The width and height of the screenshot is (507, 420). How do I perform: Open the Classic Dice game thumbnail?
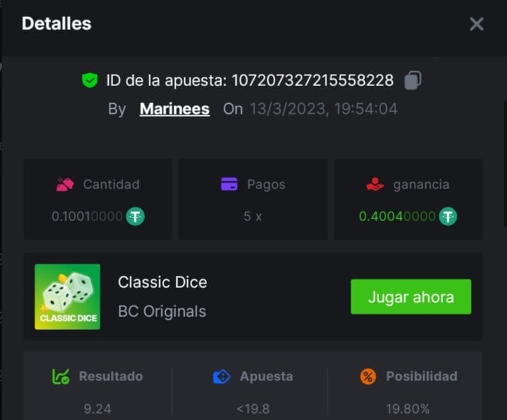pyautogui.click(x=68, y=296)
